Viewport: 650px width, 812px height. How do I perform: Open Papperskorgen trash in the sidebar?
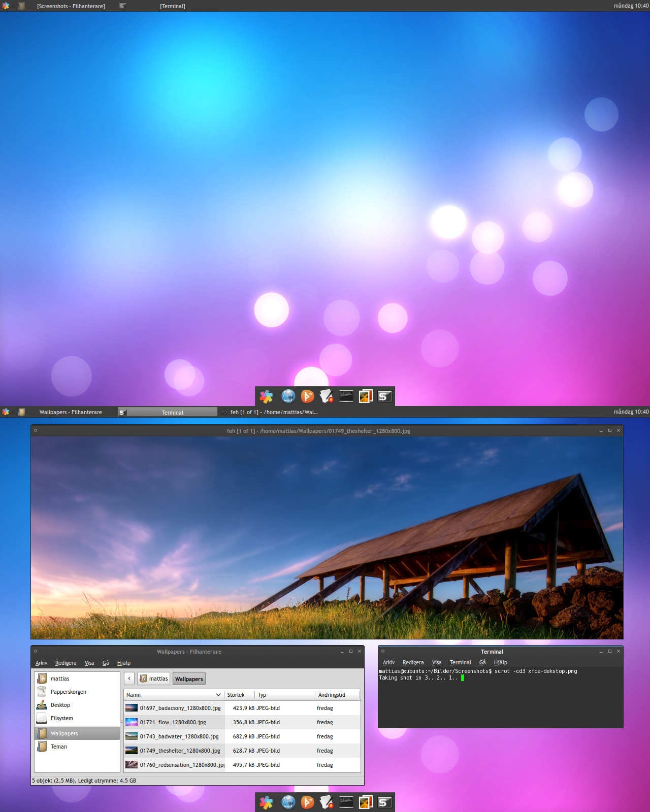68,692
